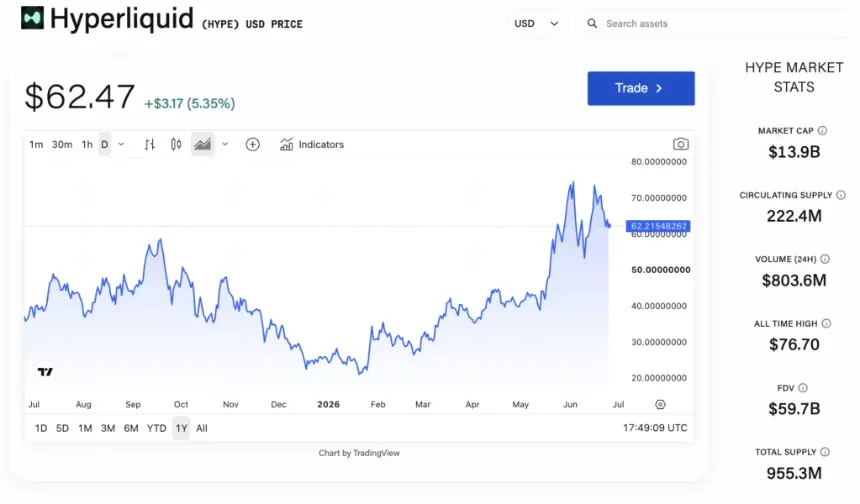Show FDV info icon
Image resolution: width=860 pixels, height=504 pixels.
(x=803, y=388)
